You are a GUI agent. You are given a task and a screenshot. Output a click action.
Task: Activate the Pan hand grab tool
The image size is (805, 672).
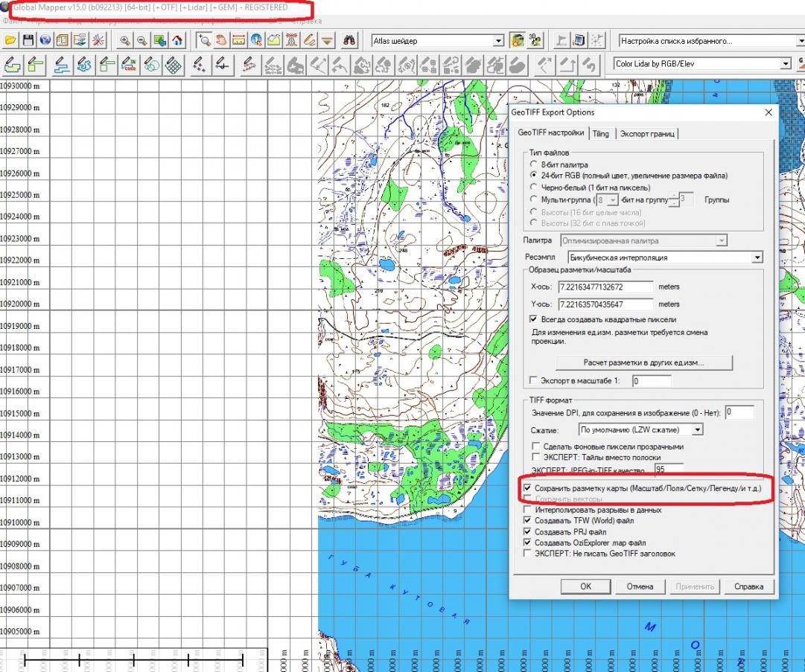221,41
